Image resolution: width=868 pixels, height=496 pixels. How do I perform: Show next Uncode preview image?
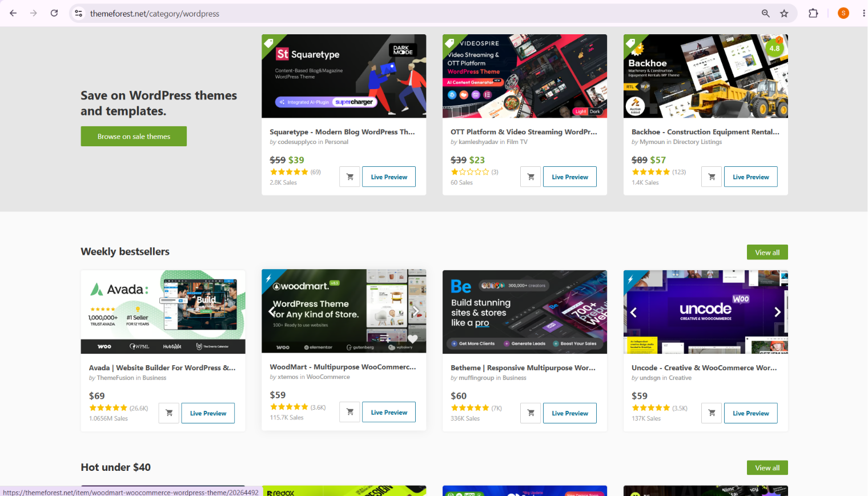click(777, 312)
